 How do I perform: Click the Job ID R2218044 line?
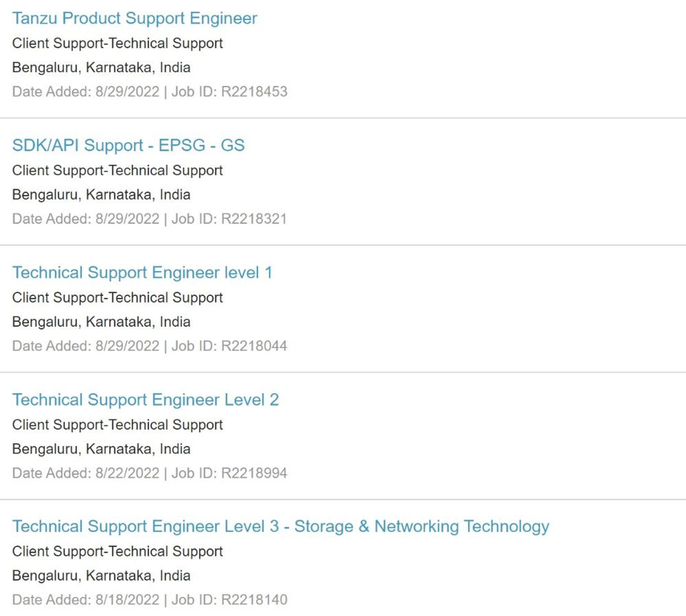click(150, 346)
